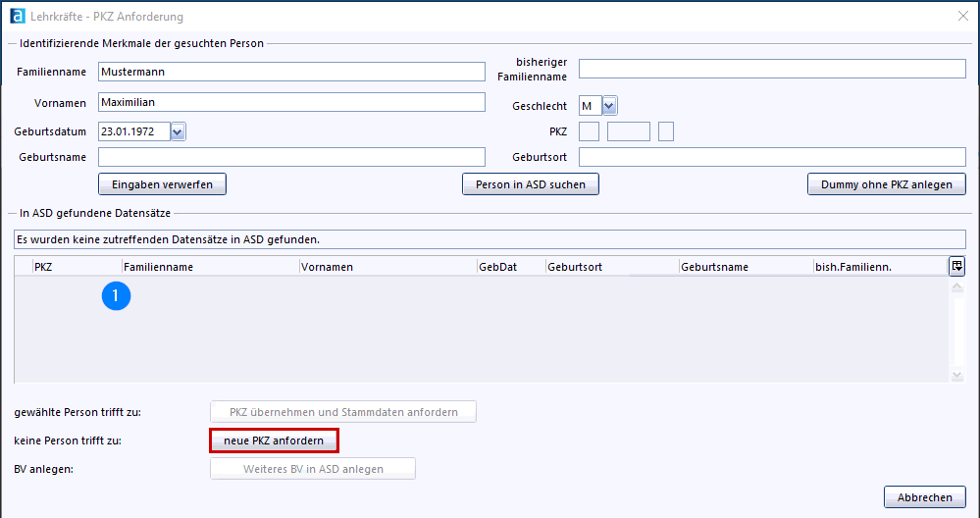The height and width of the screenshot is (518, 980).
Task: Discard inputs with 'Eingaben verwerfen'
Action: [x=162, y=184]
